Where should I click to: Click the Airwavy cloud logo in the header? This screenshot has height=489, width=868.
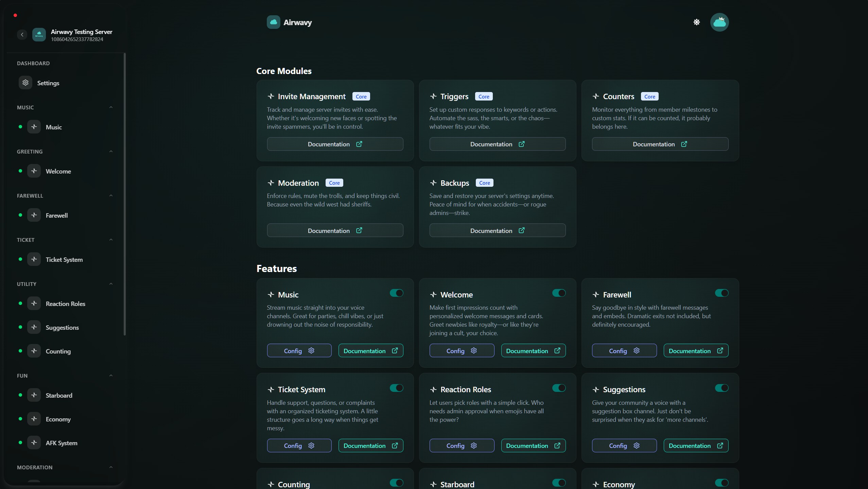pos(273,22)
